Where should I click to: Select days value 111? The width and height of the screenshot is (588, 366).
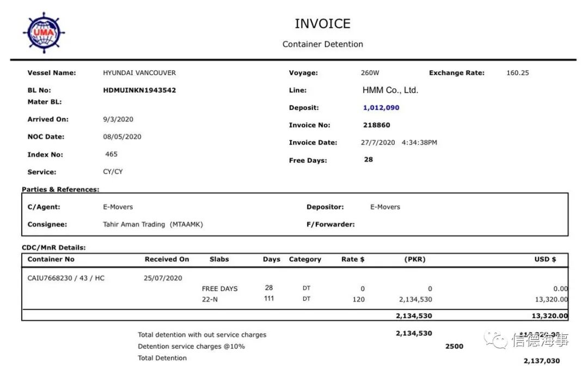click(x=269, y=298)
